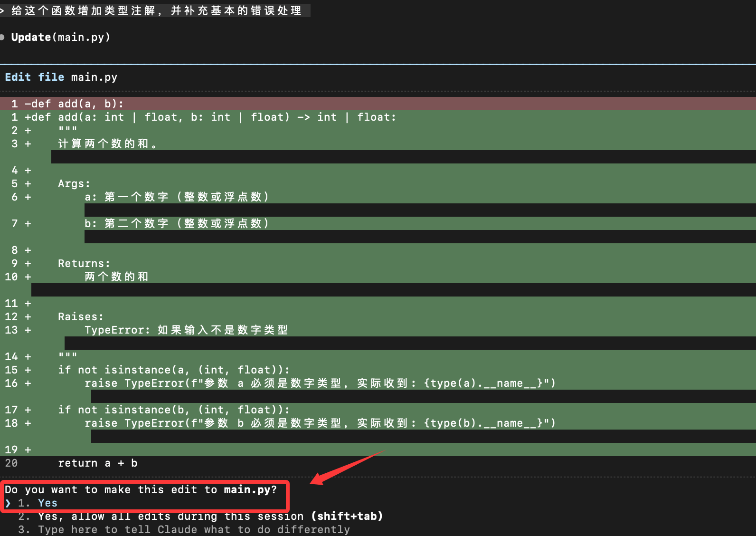Click the Chinese user prompt text at top
Viewport: 756px width, 536px height.
156,10
